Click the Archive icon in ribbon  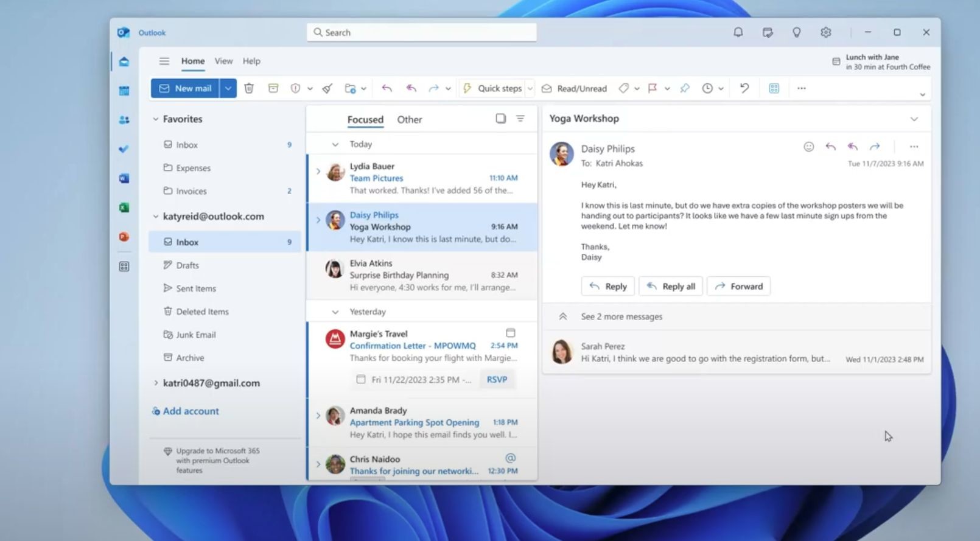(x=273, y=88)
